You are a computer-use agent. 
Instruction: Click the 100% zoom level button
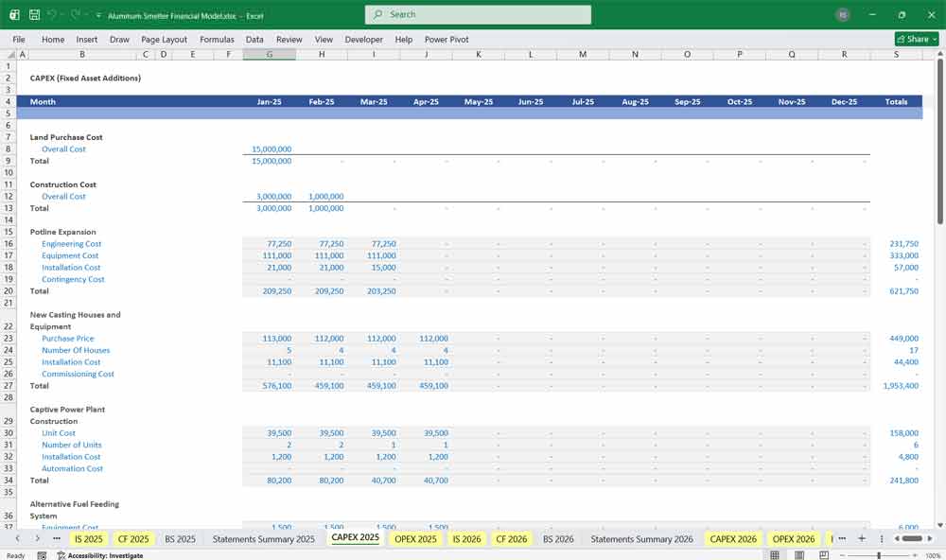pos(933,553)
